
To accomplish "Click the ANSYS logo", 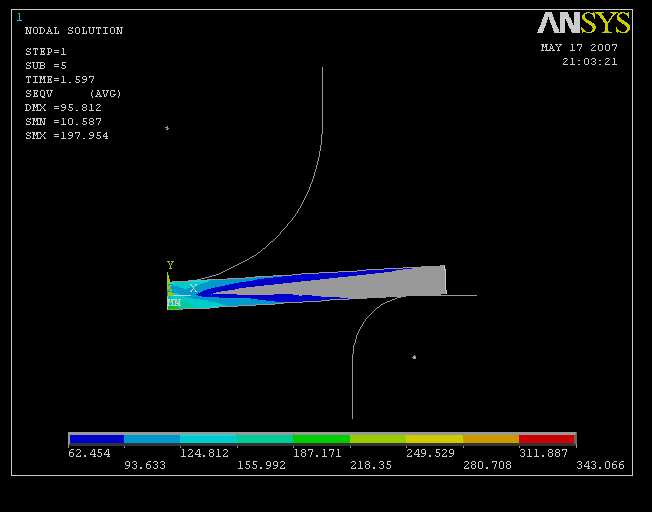I will pyautogui.click(x=584, y=23).
